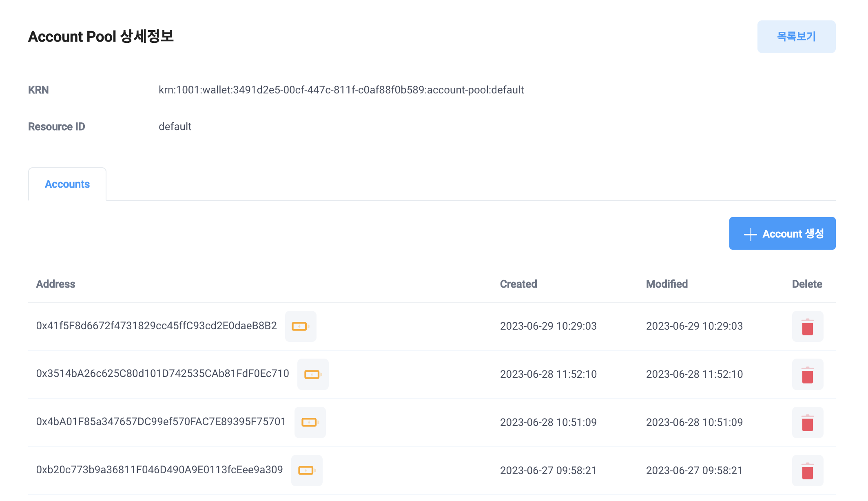This screenshot has height=501, width=868.
Task: Open the Accounts tab
Action: click(67, 184)
